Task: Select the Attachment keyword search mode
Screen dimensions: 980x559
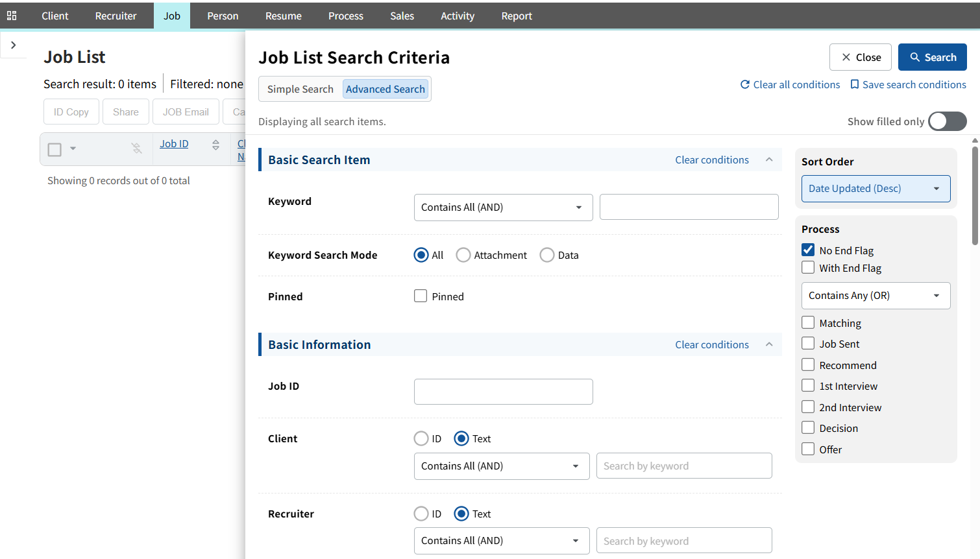Action: pos(463,255)
